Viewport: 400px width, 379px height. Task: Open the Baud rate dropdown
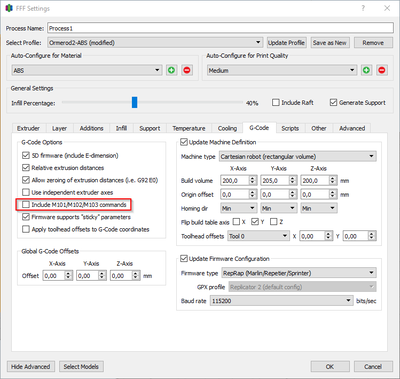[281, 301]
